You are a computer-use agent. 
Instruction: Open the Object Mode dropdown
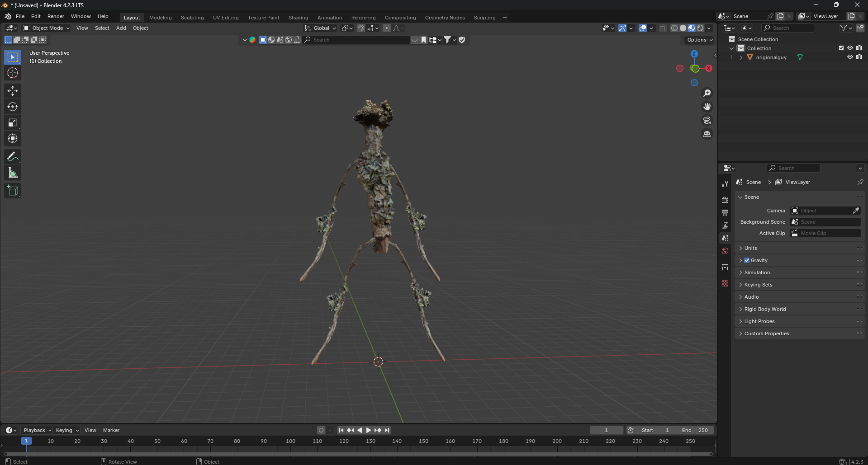pyautogui.click(x=47, y=28)
